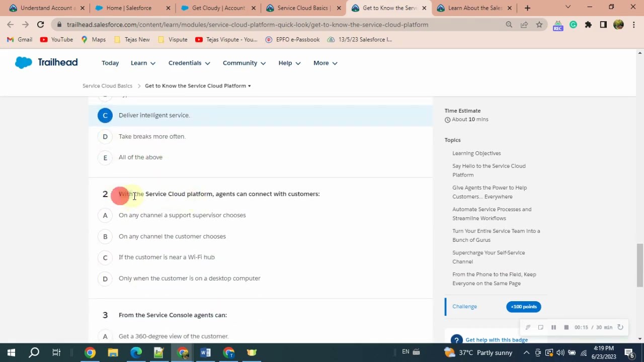The image size is (644, 362).
Task: Open the Gmail bookmark
Action: click(20, 40)
